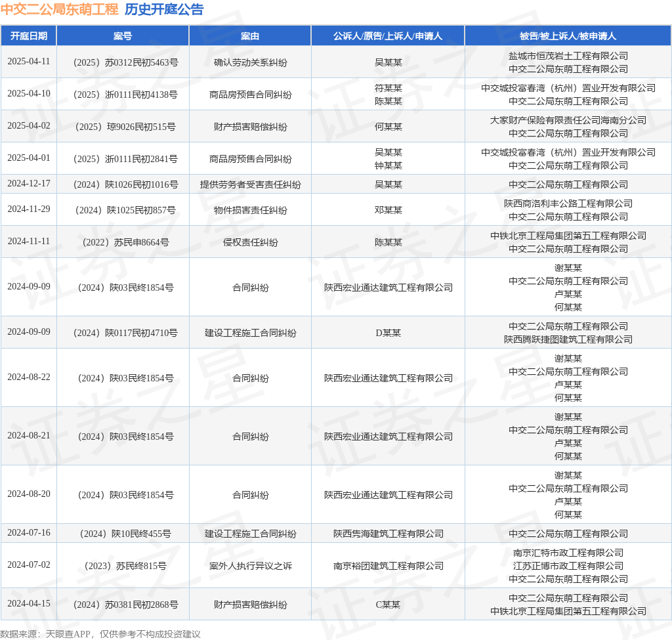Click cause 物件损害责任纠纷
Viewport: 672px width, 640px height.
250,211
